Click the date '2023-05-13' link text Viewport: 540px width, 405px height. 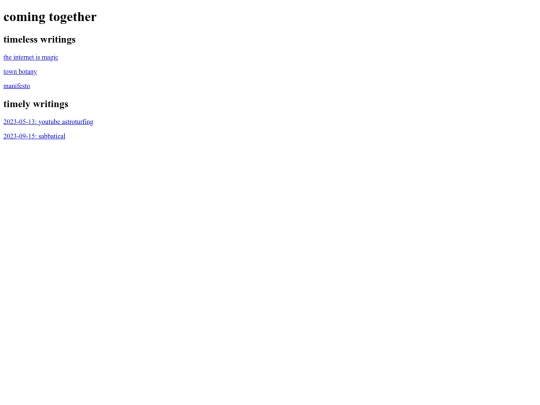tap(20, 122)
